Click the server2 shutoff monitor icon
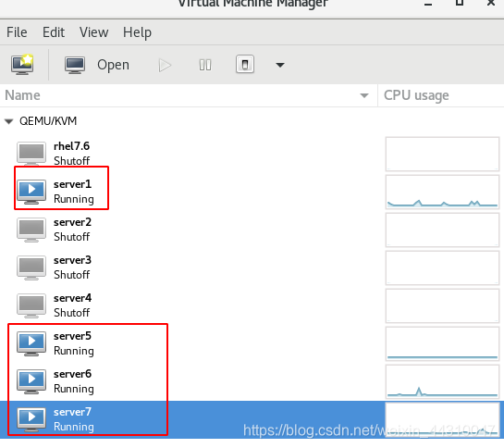504x448 pixels. pos(31,230)
